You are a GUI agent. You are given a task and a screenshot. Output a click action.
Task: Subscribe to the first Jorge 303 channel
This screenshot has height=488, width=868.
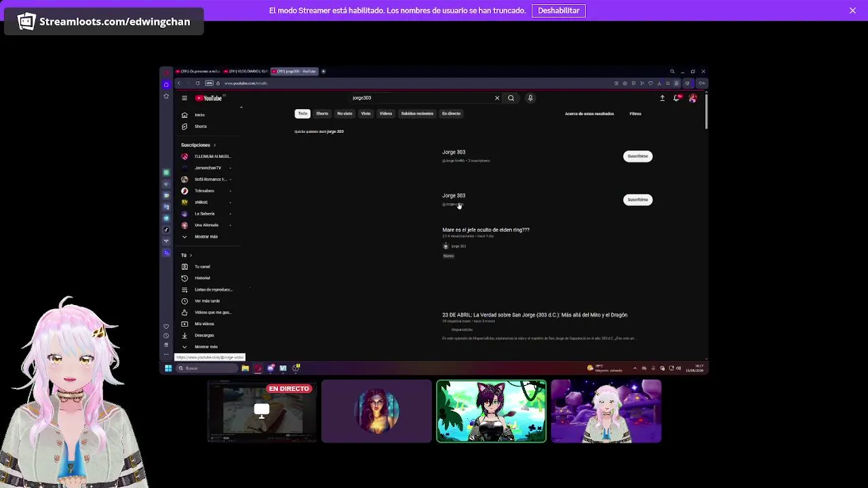(x=637, y=157)
